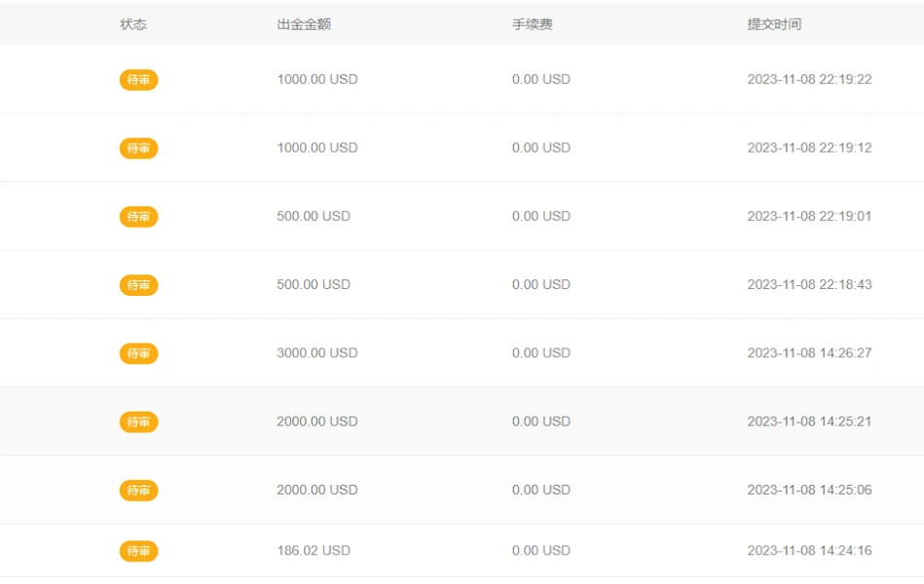Click 待审 badge in the 22:19:22 row

(x=138, y=80)
